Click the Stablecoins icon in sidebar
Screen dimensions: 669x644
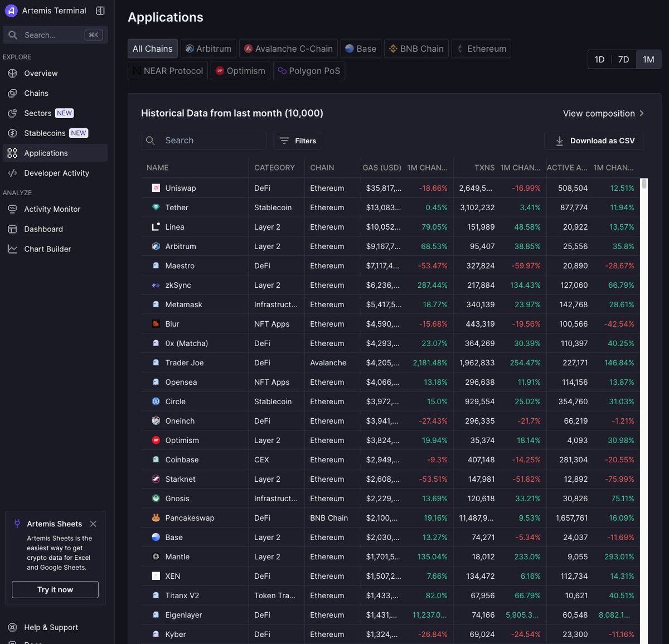click(12, 133)
